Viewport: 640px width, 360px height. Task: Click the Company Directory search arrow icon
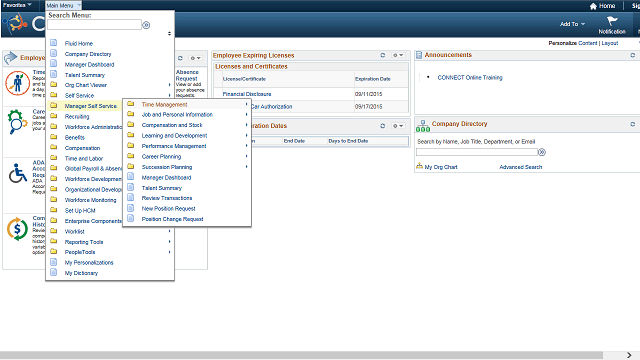coord(542,152)
